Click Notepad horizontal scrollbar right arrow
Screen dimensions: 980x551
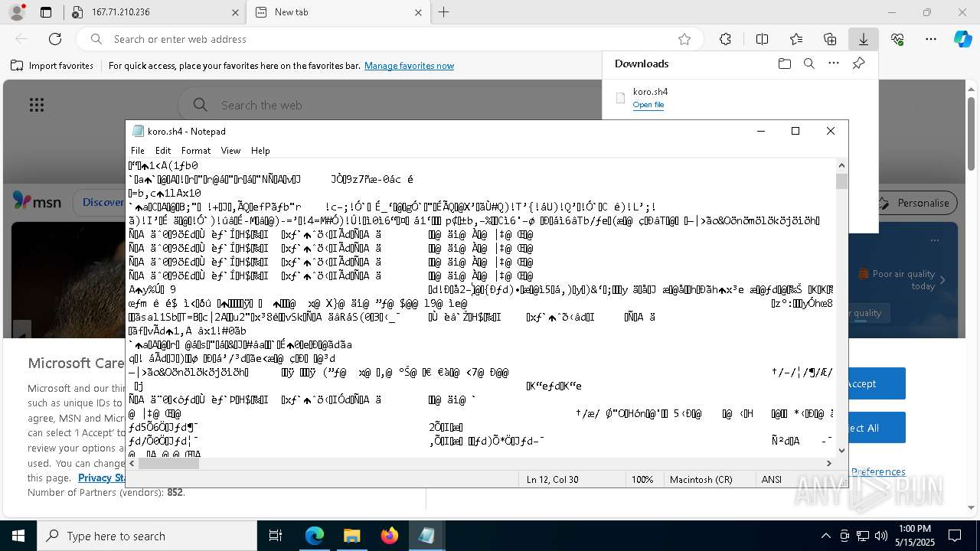[828, 463]
